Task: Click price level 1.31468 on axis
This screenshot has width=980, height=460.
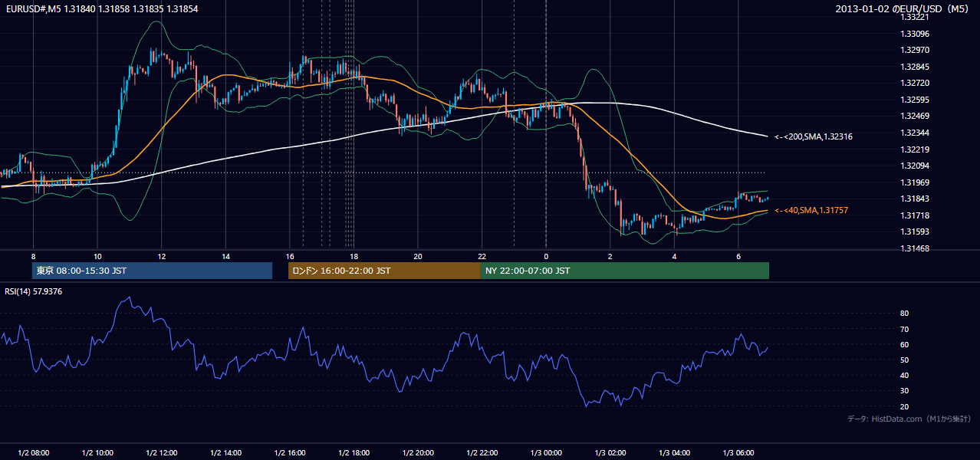Action: (x=915, y=248)
